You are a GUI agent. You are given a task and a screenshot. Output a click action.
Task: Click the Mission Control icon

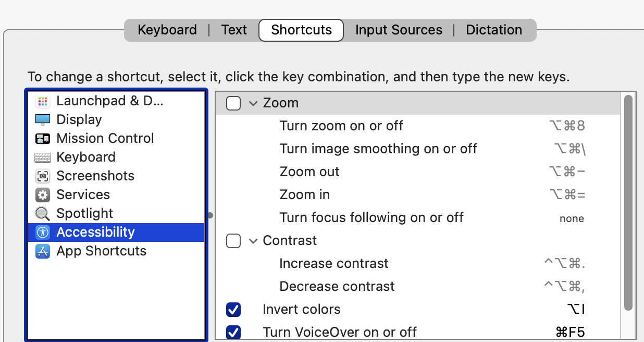pos(43,139)
